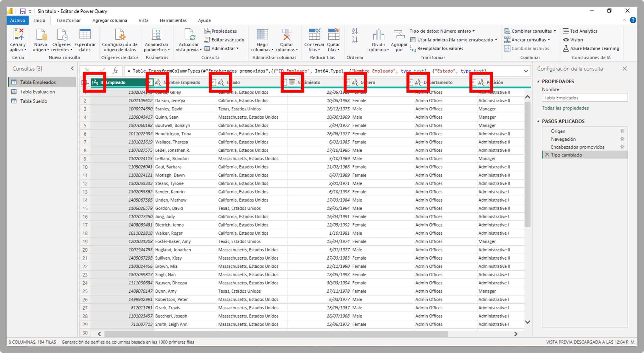The width and height of the screenshot is (644, 353).
Task: Click the horizontal scrollbar of data grid
Action: click(276, 334)
